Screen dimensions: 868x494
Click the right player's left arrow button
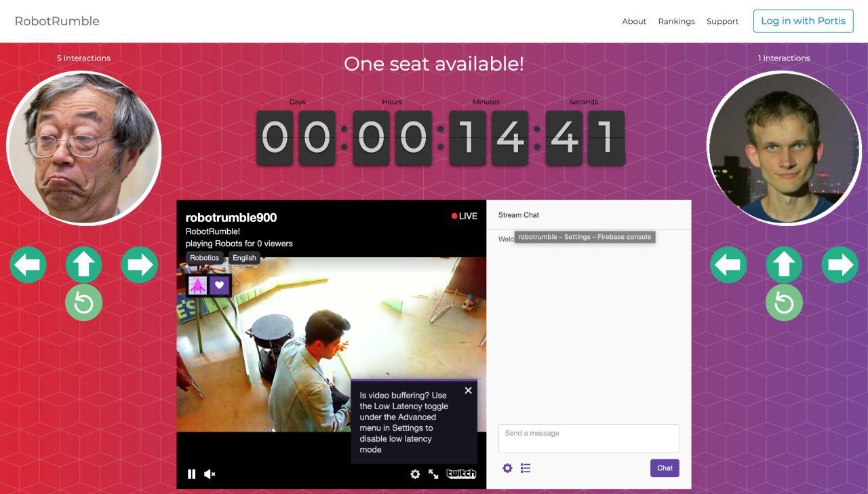(728, 265)
